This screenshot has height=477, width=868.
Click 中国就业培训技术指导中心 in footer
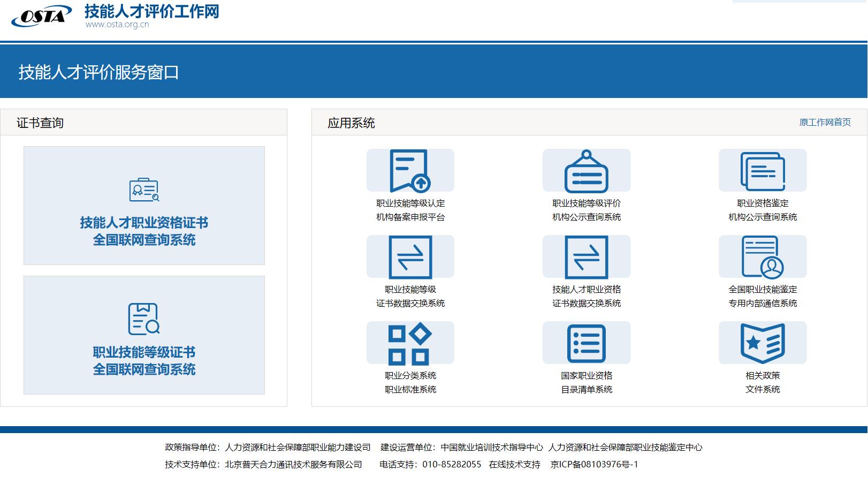coord(492,448)
